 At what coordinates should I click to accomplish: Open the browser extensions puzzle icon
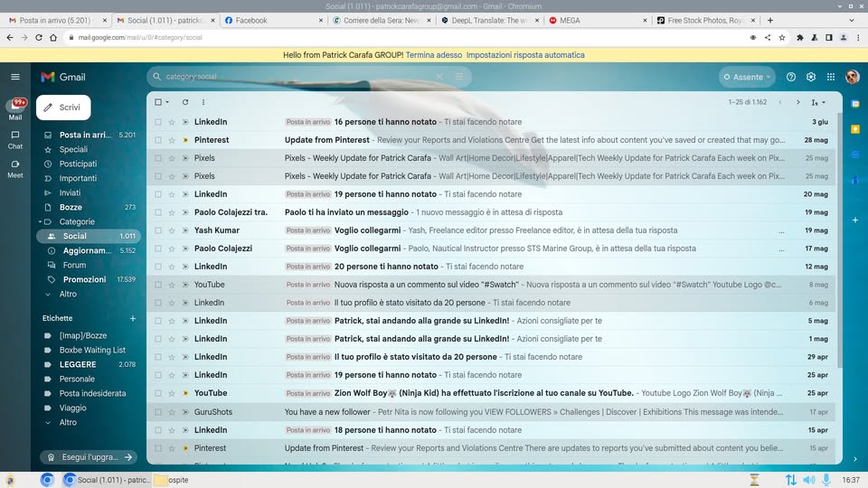[x=799, y=38]
